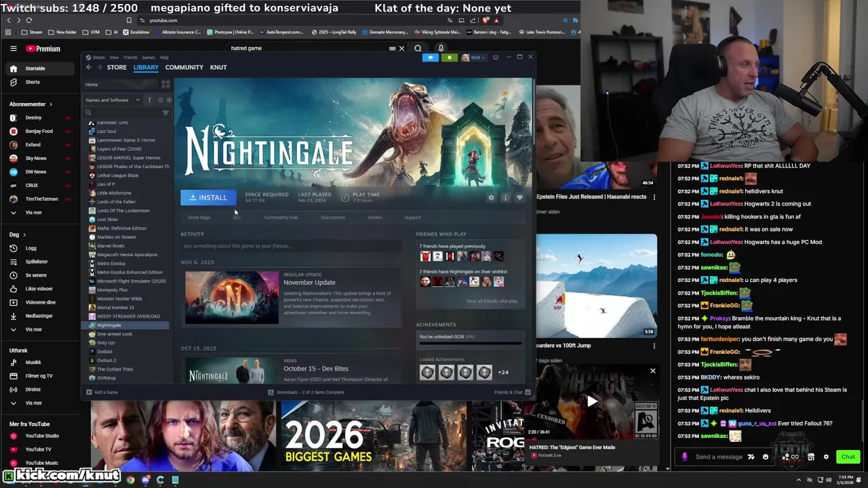The image size is (868, 488).
Task: Open Steam announcements megaphone button
Action: tap(431, 58)
